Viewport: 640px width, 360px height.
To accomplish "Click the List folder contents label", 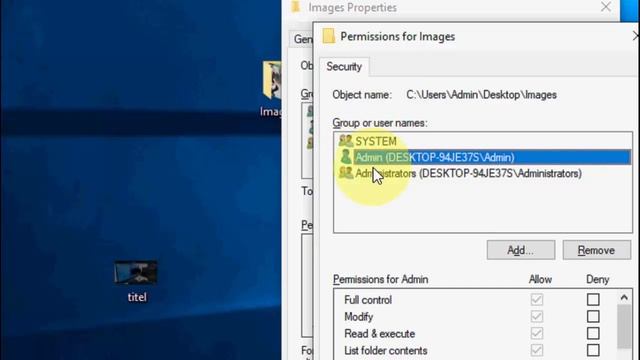I will click(x=386, y=350).
